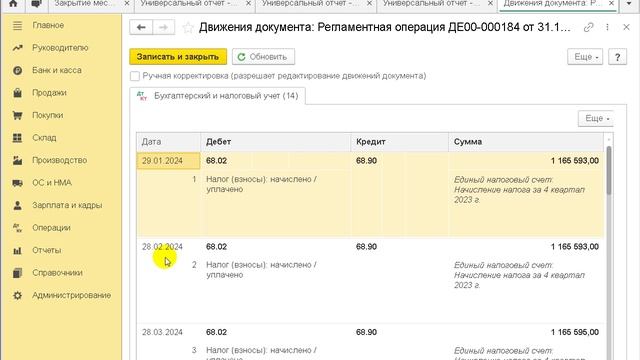The width and height of the screenshot is (640, 360).
Task: Open the discussions chat icon in top bar
Action: click(x=36, y=4)
